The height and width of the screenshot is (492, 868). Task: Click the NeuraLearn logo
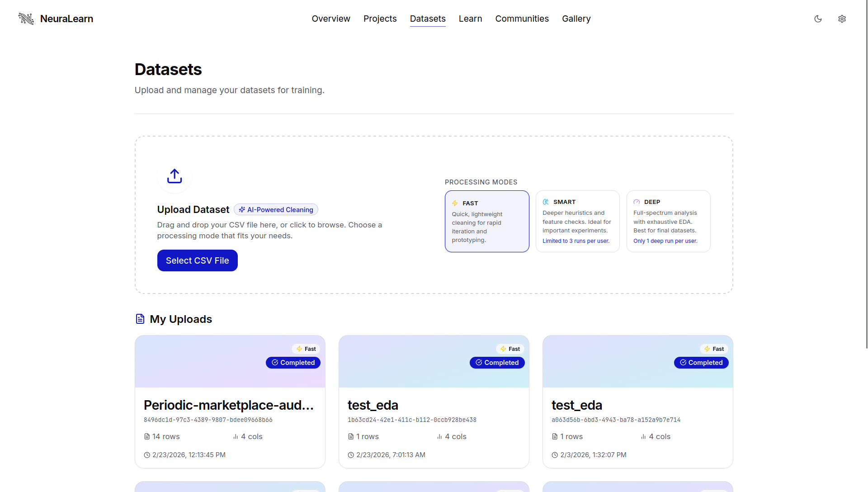coord(55,19)
